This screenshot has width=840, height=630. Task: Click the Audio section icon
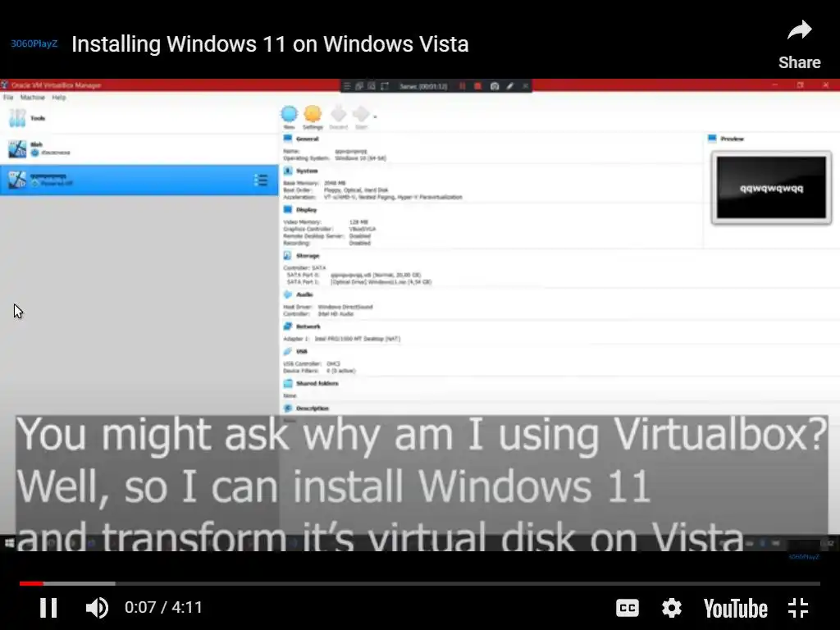(x=288, y=294)
